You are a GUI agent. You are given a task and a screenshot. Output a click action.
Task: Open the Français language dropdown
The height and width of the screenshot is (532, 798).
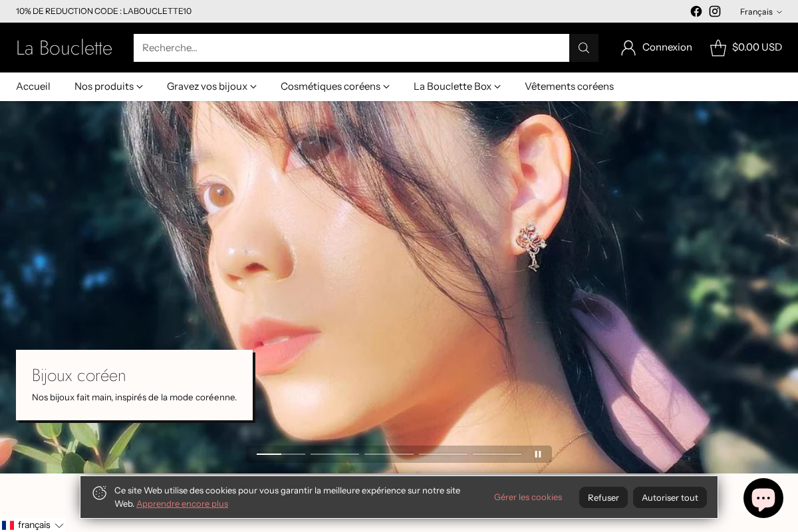coord(760,11)
